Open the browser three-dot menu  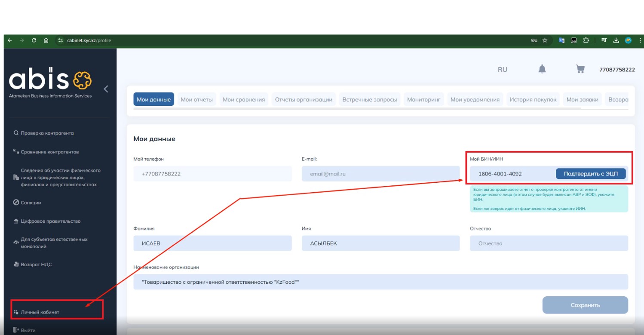[x=640, y=40]
